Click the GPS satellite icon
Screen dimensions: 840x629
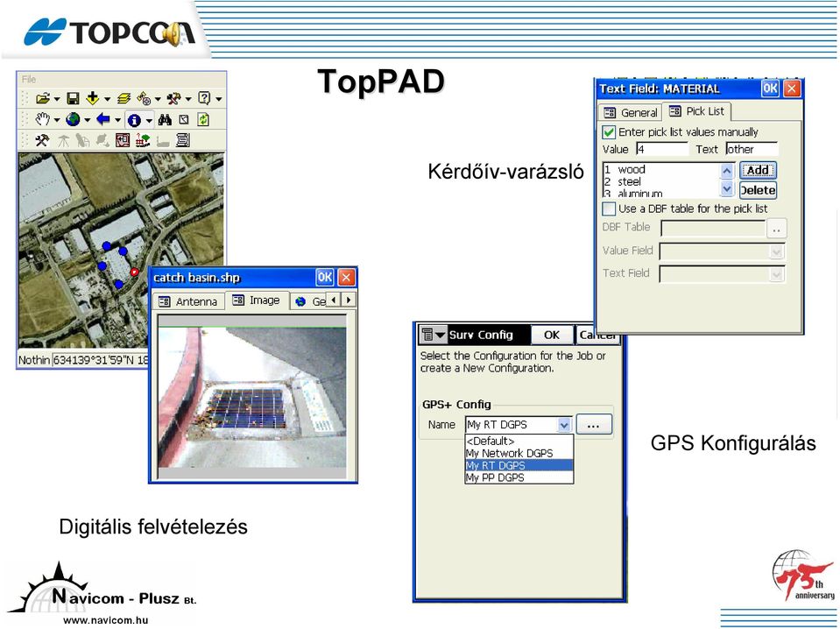point(144,99)
